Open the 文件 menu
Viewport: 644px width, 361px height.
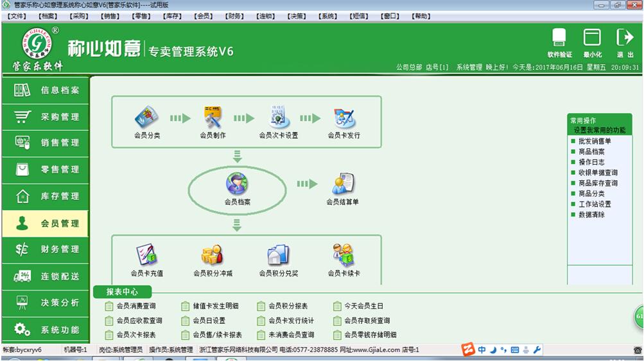[17, 16]
